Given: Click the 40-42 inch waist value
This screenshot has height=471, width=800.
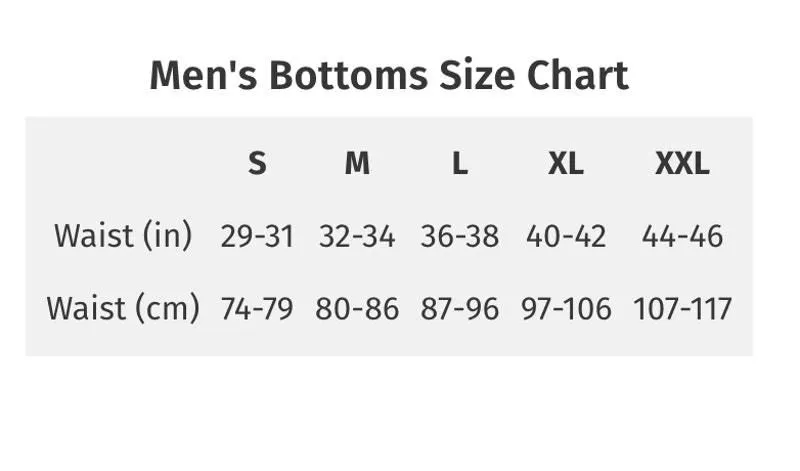Looking at the screenshot, I should (x=566, y=236).
